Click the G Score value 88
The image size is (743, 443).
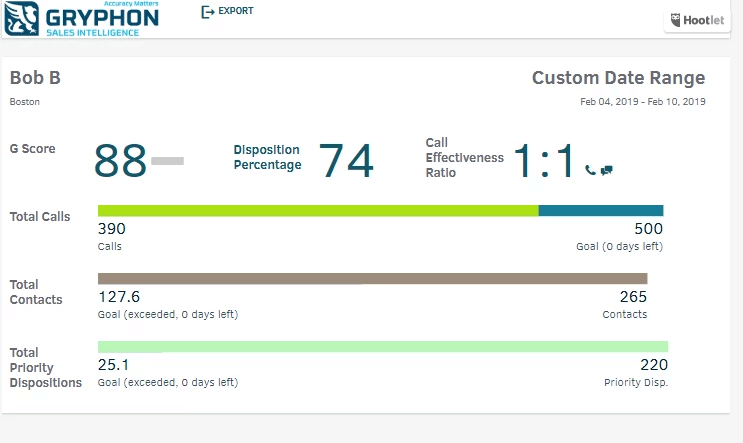[x=120, y=162]
